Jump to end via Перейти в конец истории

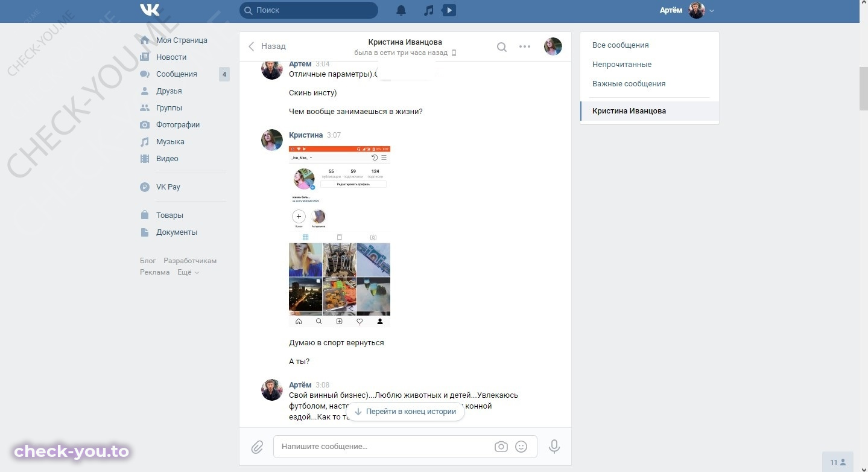click(405, 412)
